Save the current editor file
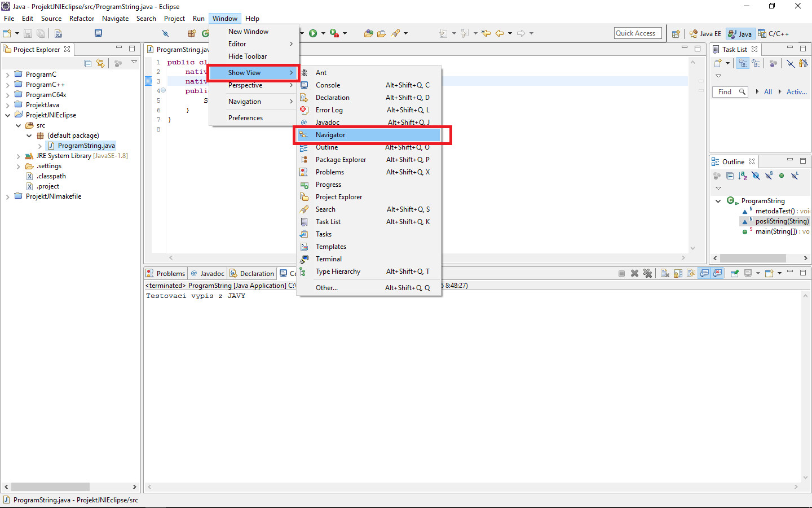Viewport: 812px width, 508px height. click(x=28, y=33)
